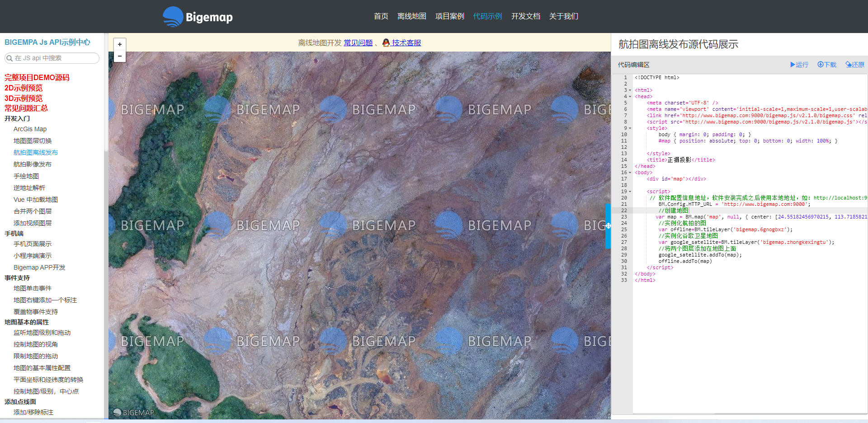Select ArcGis Map example
868x423 pixels.
30,129
